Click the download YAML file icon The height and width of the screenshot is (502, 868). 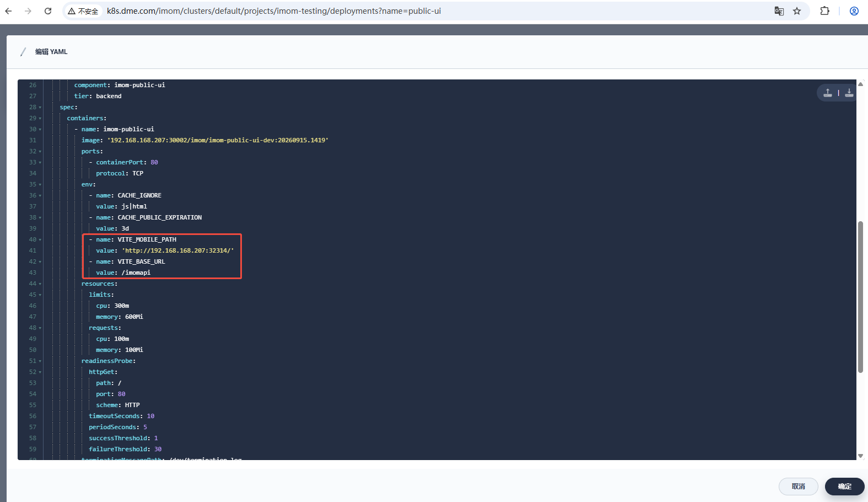(x=849, y=93)
